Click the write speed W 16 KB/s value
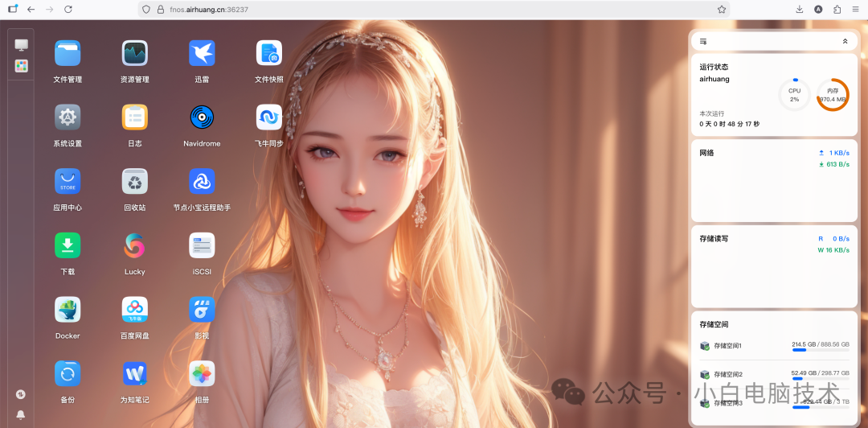This screenshot has height=428, width=868. [x=833, y=250]
